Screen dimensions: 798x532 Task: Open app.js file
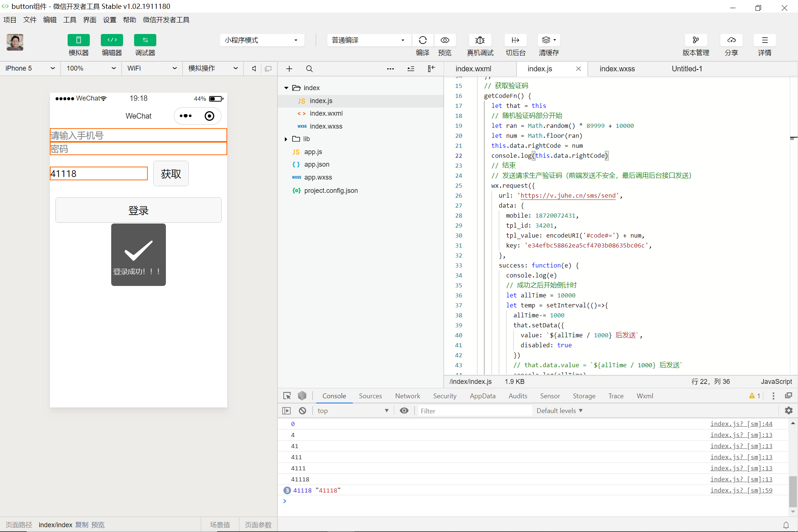pos(313,152)
